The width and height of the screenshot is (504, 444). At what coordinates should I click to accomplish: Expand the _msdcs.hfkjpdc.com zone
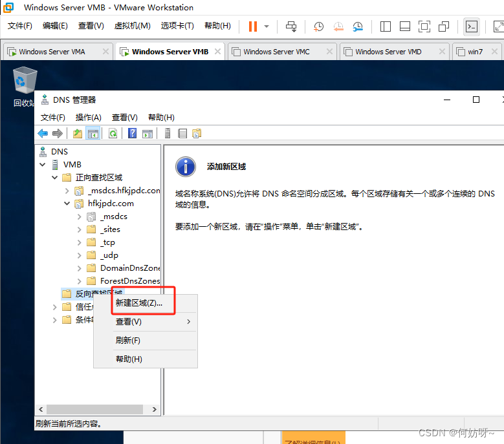pyautogui.click(x=67, y=191)
